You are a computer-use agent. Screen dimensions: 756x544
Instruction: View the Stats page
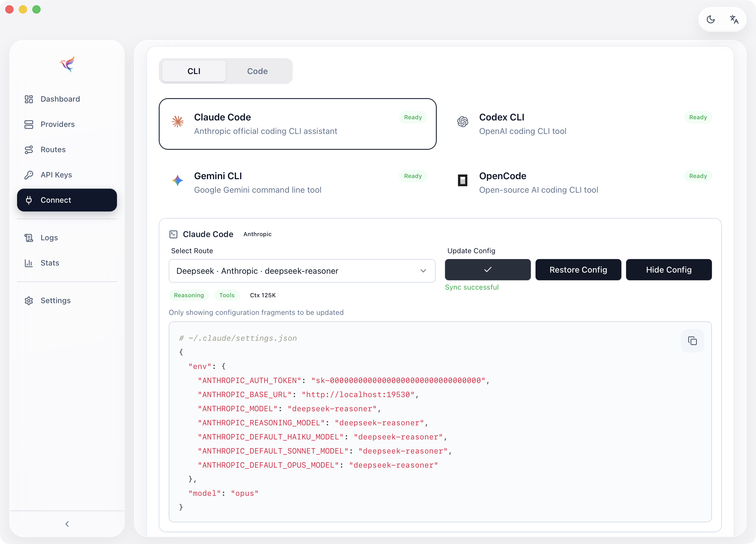point(67,263)
